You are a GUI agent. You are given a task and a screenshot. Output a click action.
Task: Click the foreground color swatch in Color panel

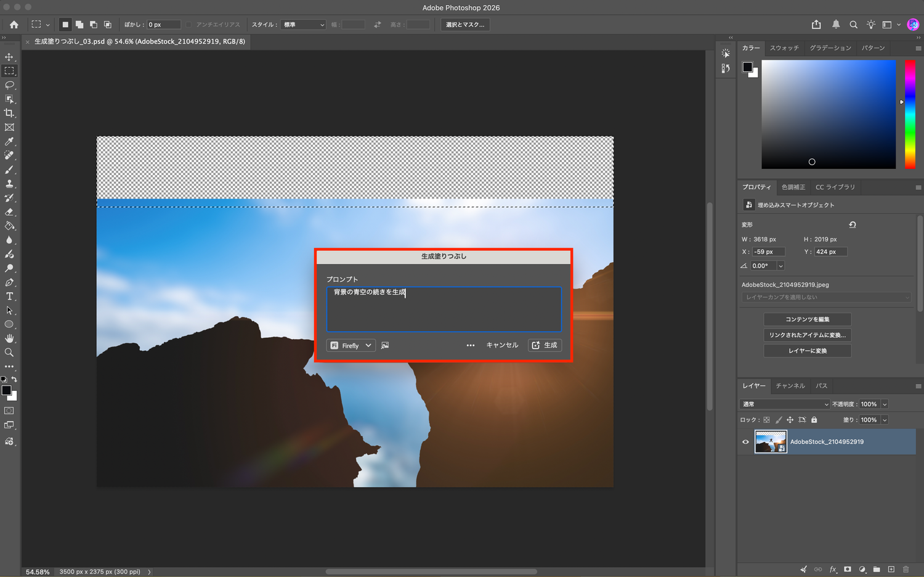(748, 67)
